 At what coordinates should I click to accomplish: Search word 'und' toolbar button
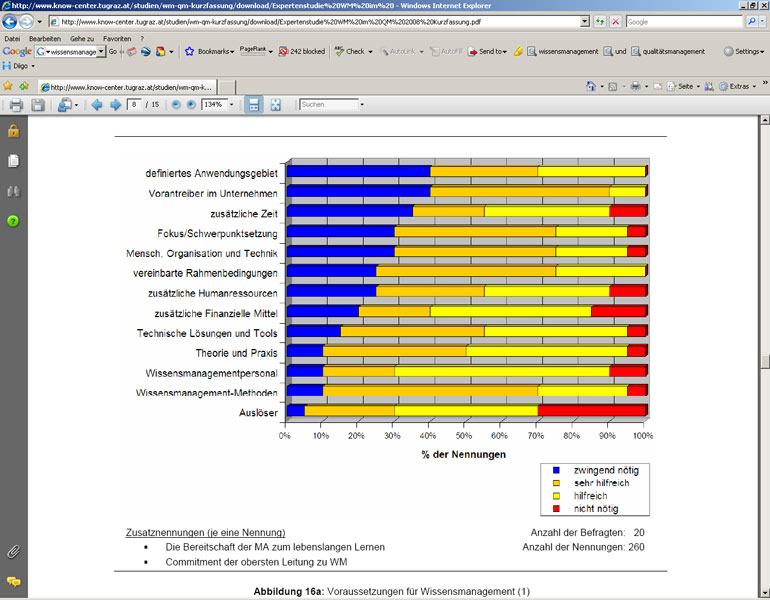pyautogui.click(x=615, y=52)
